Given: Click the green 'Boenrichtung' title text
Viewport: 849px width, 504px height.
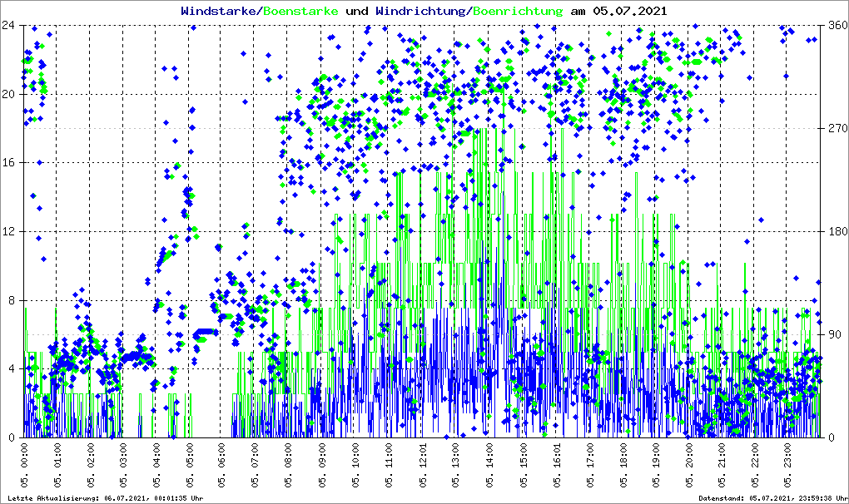Looking at the screenshot, I should tap(518, 11).
